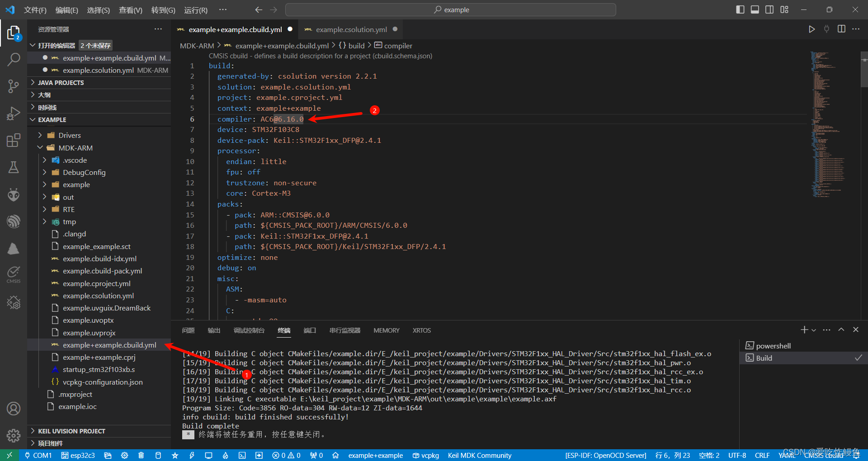Click vcpkg in status bar

click(x=426, y=455)
